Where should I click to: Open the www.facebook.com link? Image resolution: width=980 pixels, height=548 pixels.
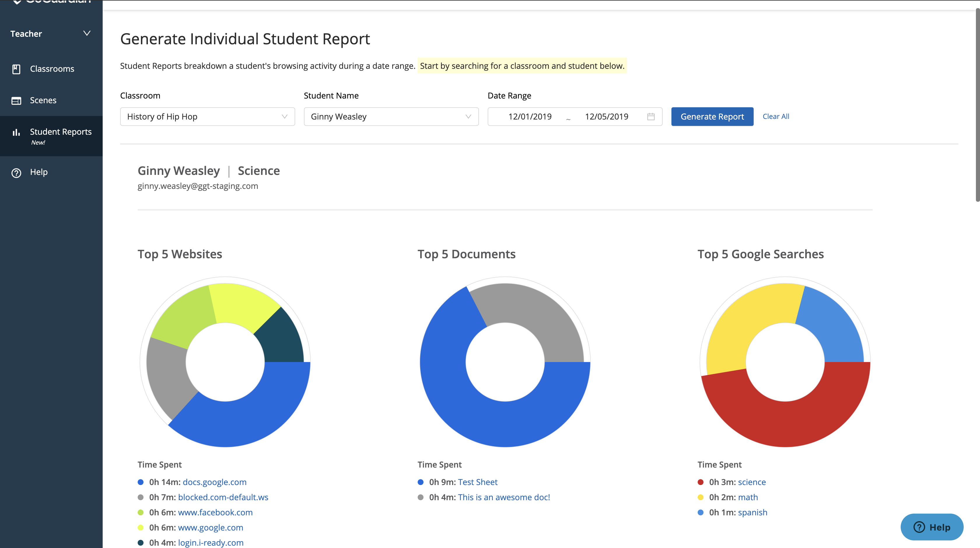pos(215,512)
